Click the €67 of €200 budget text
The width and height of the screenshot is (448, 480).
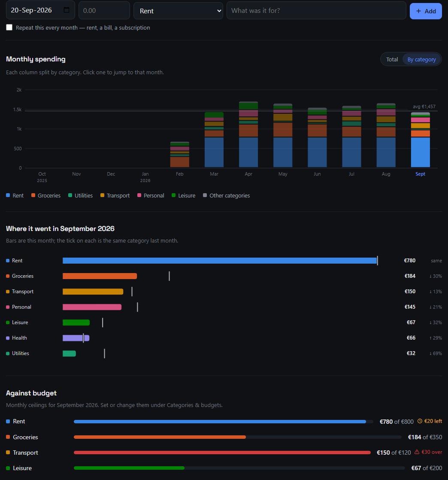click(x=427, y=468)
